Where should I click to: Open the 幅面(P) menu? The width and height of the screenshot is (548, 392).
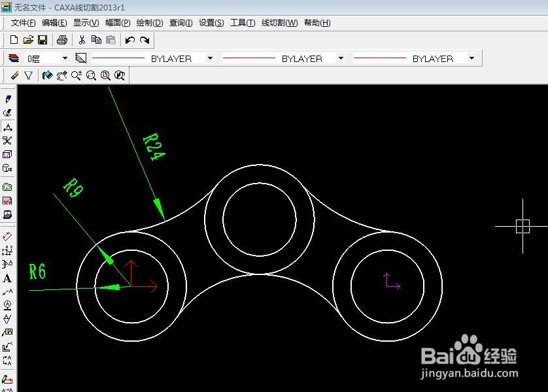coord(118,23)
